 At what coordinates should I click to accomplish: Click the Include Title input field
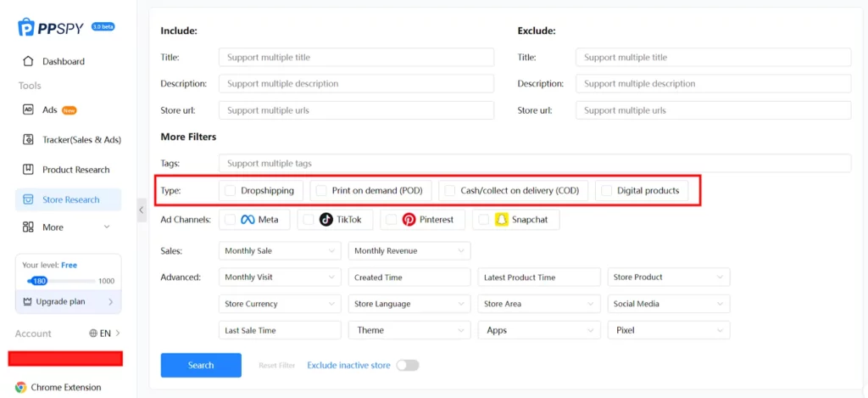(356, 58)
